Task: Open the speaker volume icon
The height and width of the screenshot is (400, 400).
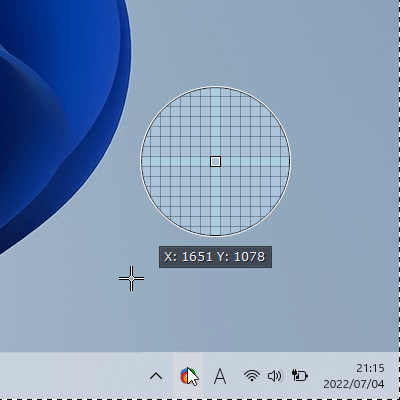Action: 275,376
